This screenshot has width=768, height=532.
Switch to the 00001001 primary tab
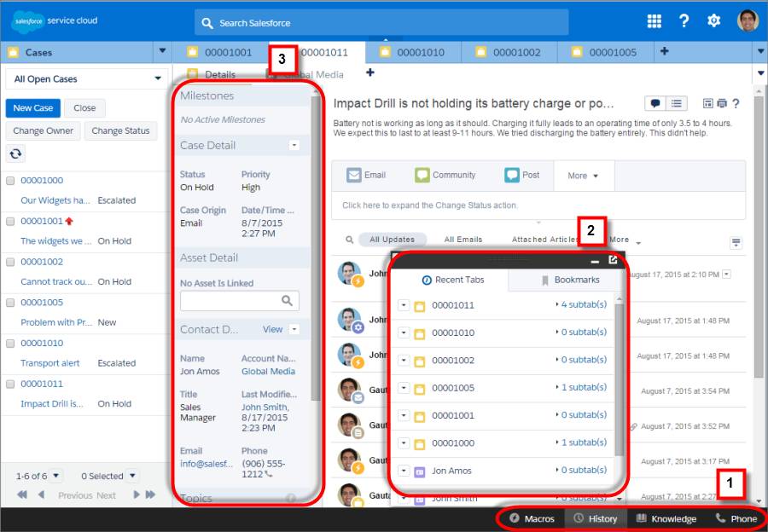(x=220, y=52)
